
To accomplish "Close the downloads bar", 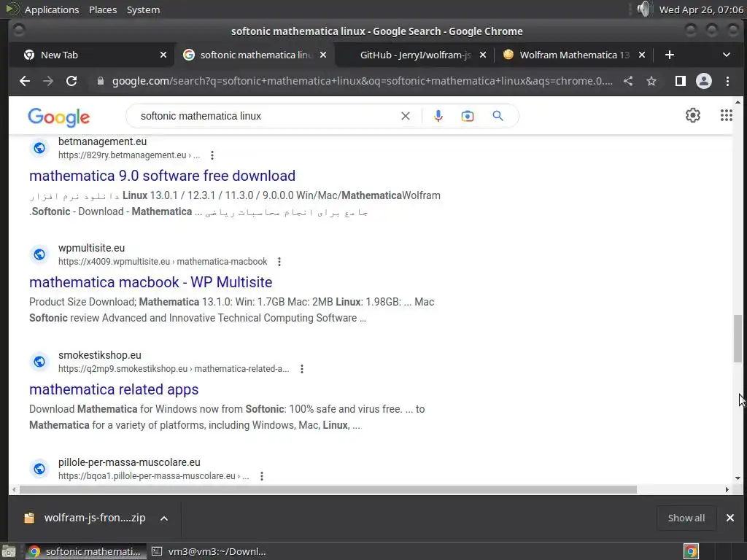I will pos(729,518).
